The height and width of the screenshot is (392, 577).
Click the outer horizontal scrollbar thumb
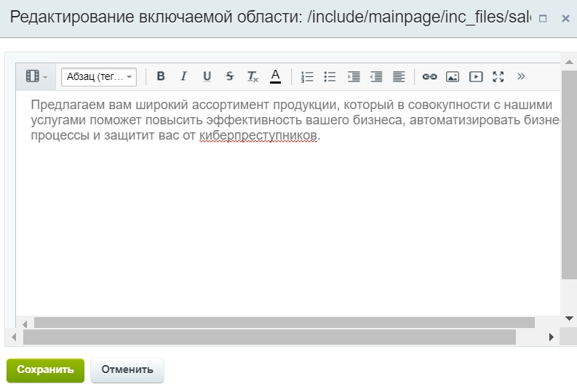269,337
